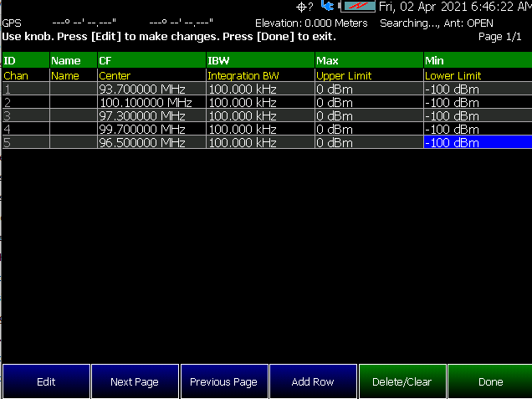Select the IBW column header
The width and height of the screenshot is (532, 399).
(260, 60)
